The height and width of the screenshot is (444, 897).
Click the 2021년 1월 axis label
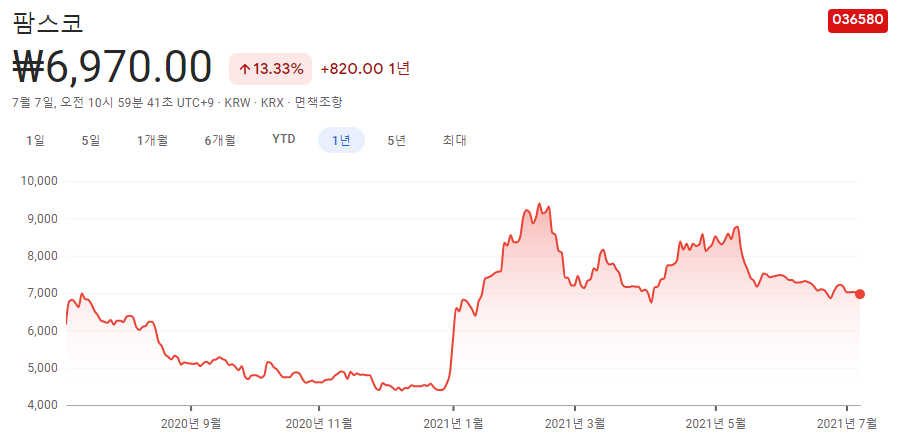click(x=453, y=424)
